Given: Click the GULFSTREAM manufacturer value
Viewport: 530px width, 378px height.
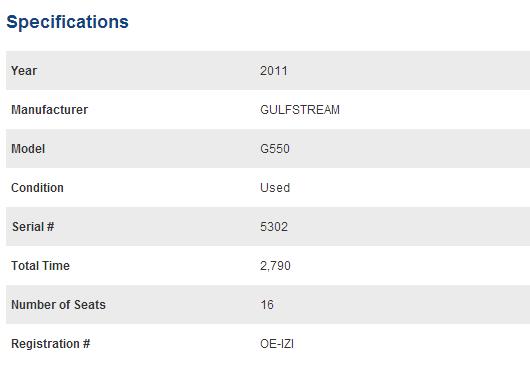Looking at the screenshot, I should [x=300, y=110].
